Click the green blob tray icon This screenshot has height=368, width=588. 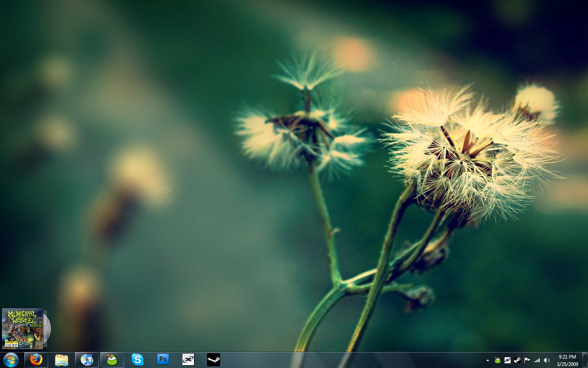click(x=497, y=360)
